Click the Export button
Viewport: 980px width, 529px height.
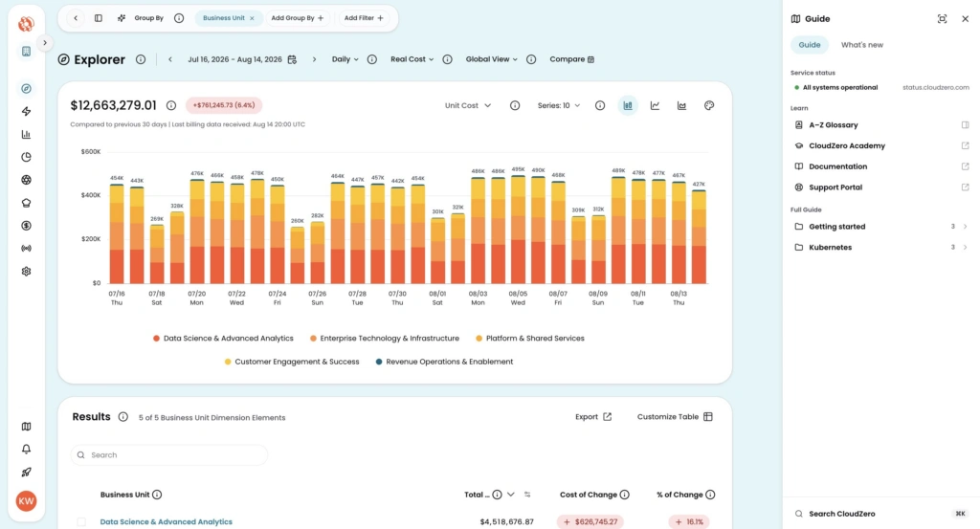(x=593, y=416)
